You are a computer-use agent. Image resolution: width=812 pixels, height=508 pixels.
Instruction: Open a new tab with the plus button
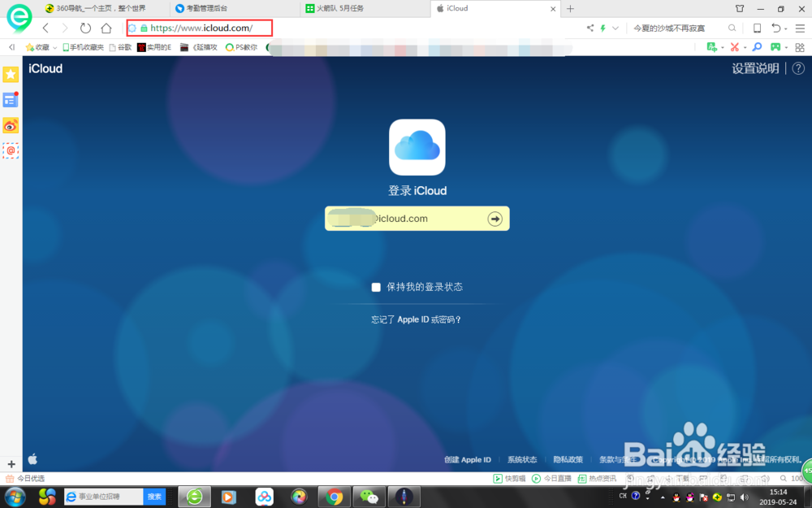(x=570, y=8)
